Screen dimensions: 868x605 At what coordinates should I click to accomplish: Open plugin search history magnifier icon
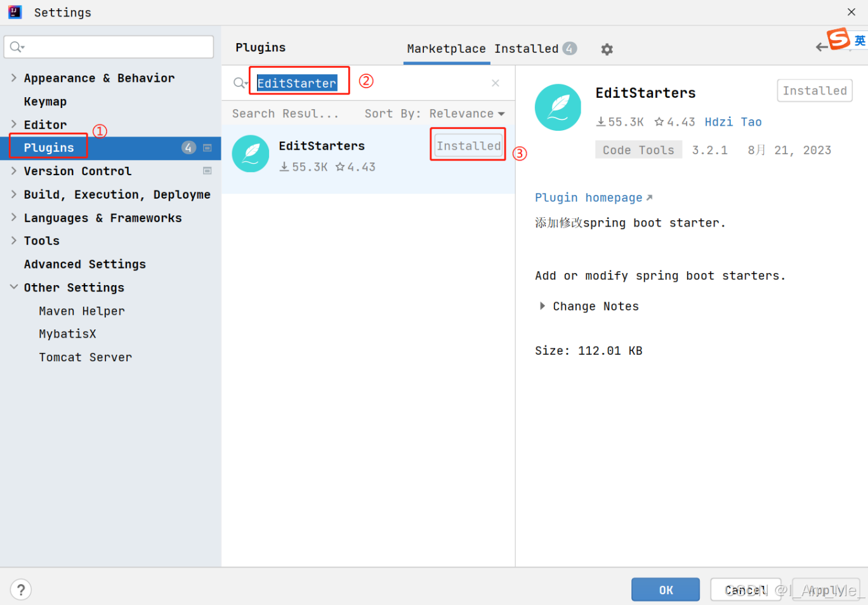pyautogui.click(x=240, y=83)
